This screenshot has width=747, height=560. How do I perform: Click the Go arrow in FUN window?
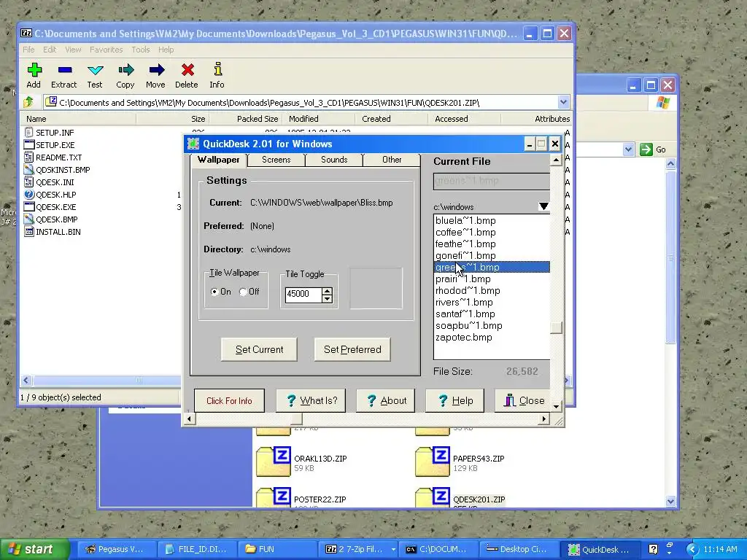click(646, 149)
